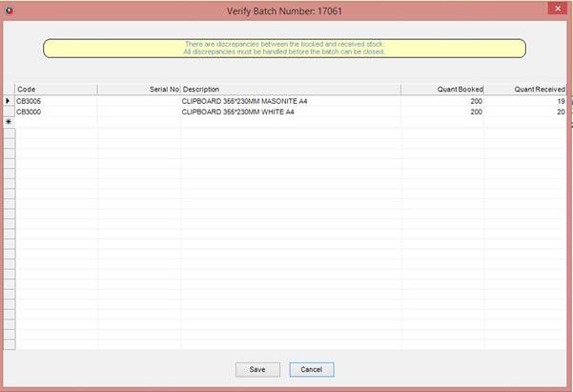Sort by the Description column header
The width and height of the screenshot is (573, 392).
[x=290, y=89]
